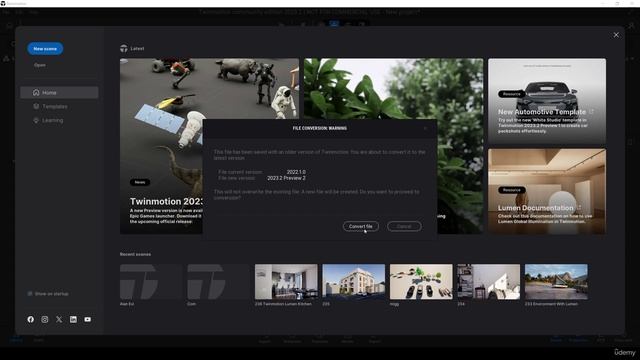Click Open in the sidebar
Viewport: 640px width, 360px height.
point(40,65)
